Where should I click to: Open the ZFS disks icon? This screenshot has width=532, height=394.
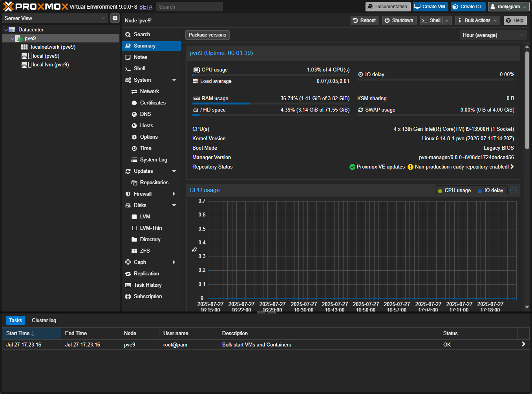click(x=134, y=251)
